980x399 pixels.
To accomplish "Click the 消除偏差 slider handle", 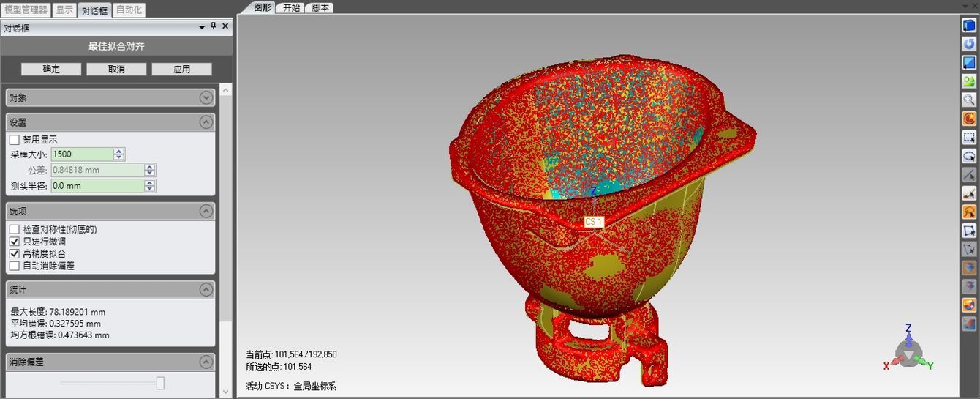I will coord(160,383).
